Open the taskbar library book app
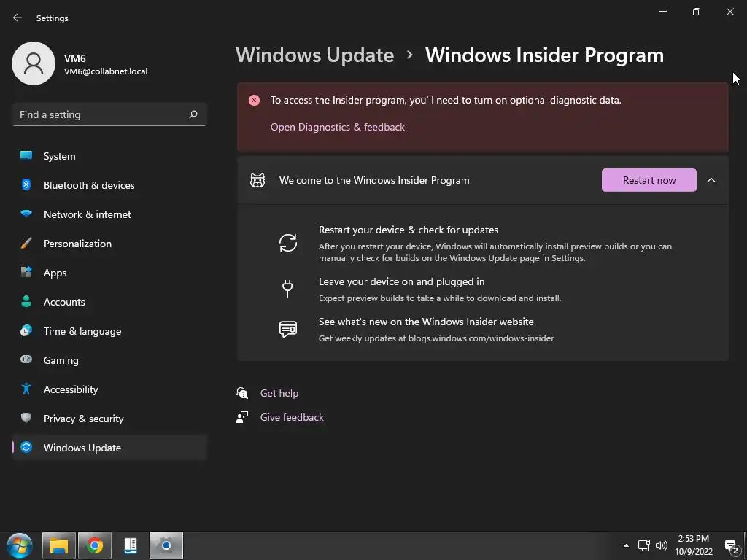The height and width of the screenshot is (560, 747). [x=131, y=545]
